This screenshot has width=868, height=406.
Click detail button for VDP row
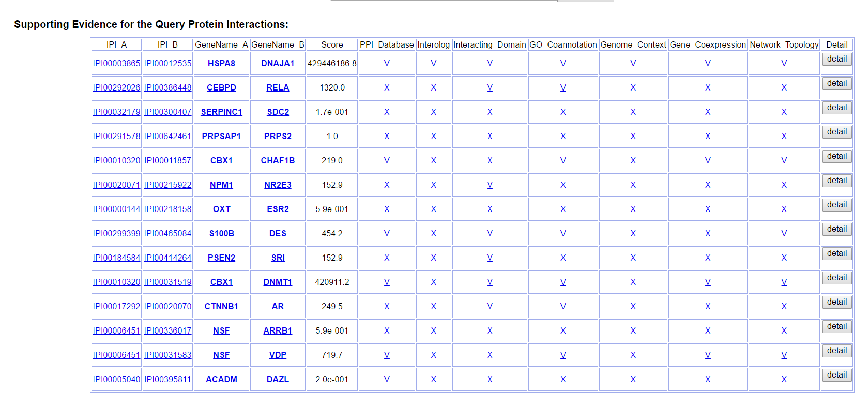pos(836,351)
